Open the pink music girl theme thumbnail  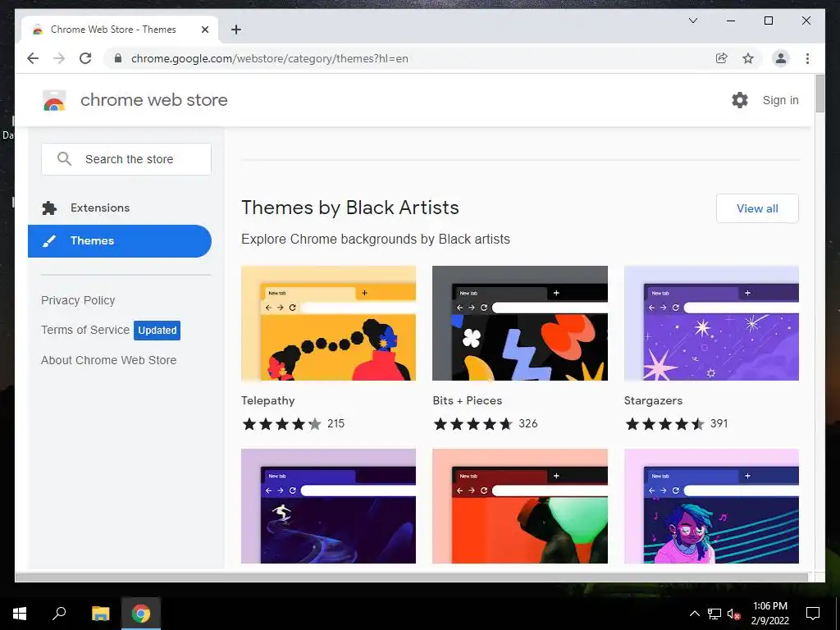click(x=711, y=506)
